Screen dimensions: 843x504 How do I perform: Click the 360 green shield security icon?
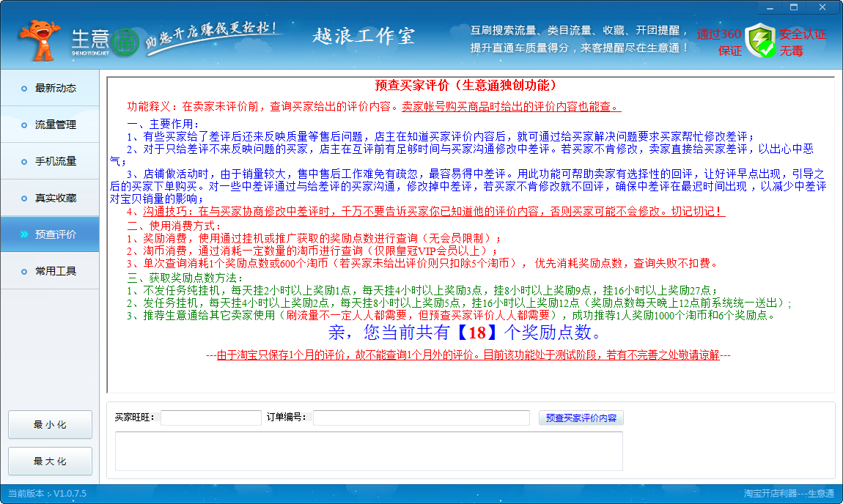click(761, 41)
